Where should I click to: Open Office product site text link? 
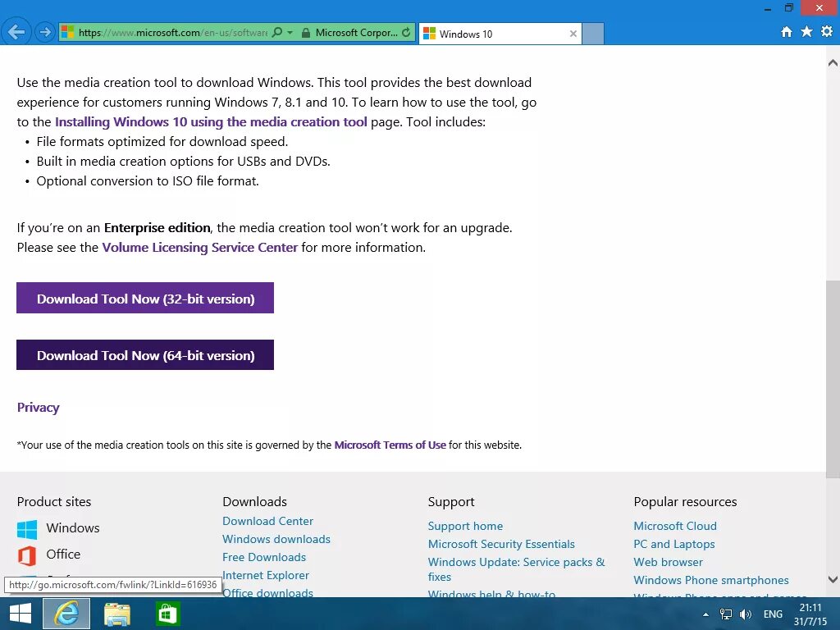click(x=63, y=554)
